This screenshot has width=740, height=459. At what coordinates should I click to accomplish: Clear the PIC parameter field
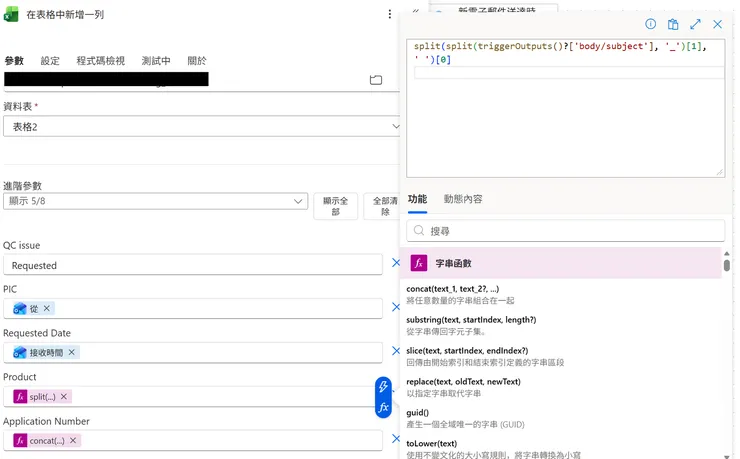coord(395,307)
